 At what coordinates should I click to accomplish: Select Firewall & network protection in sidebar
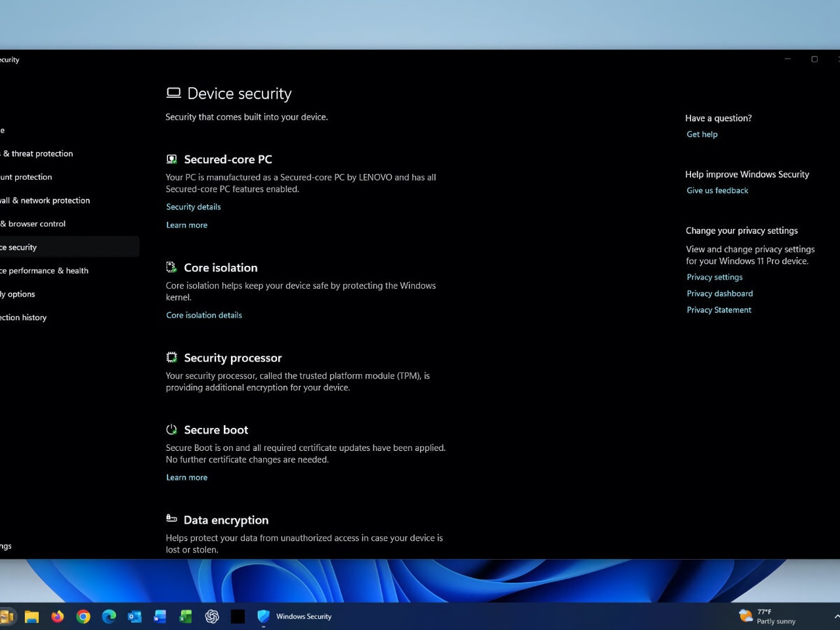(46, 201)
